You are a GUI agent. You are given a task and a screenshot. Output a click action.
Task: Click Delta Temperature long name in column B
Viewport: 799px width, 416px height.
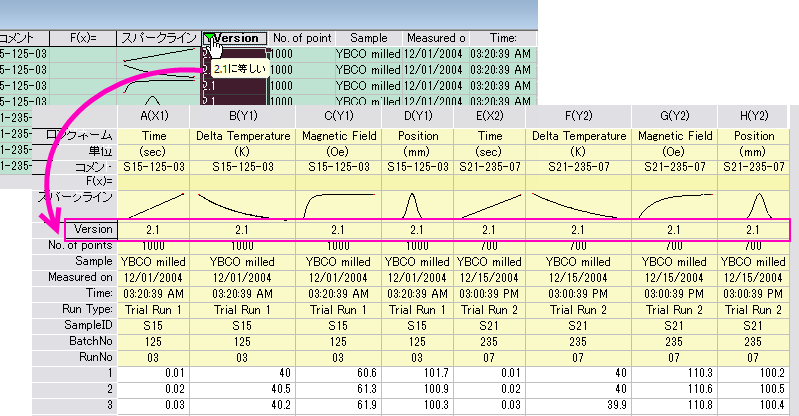coord(243,136)
